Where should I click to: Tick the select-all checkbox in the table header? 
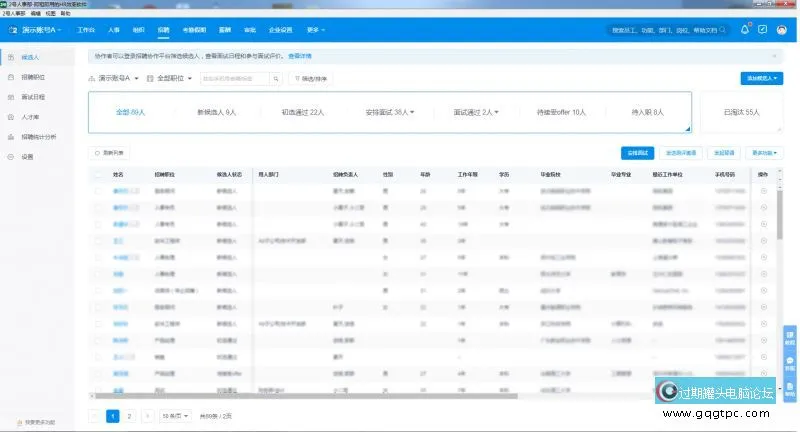pyautogui.click(x=98, y=174)
